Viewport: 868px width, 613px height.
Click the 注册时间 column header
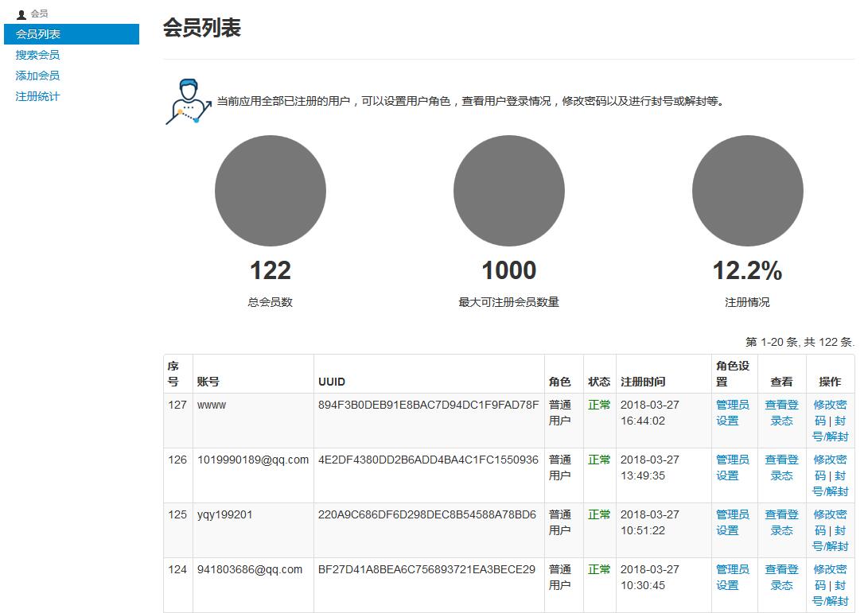tap(643, 382)
